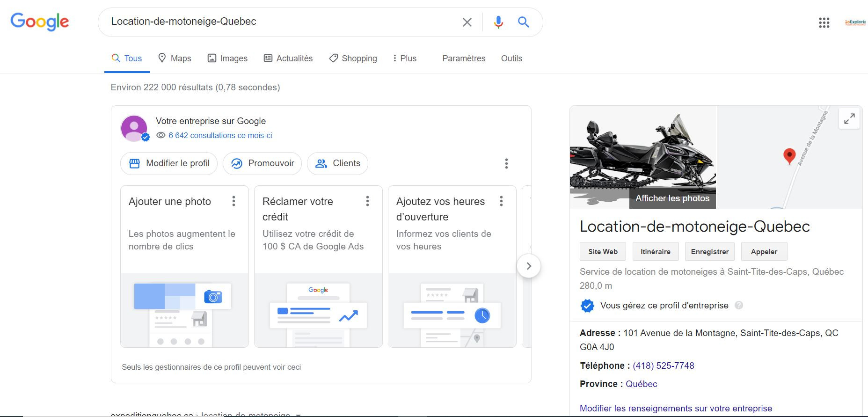The image size is (868, 417).
Task: Clear the search box with the X icon
Action: pos(467,22)
